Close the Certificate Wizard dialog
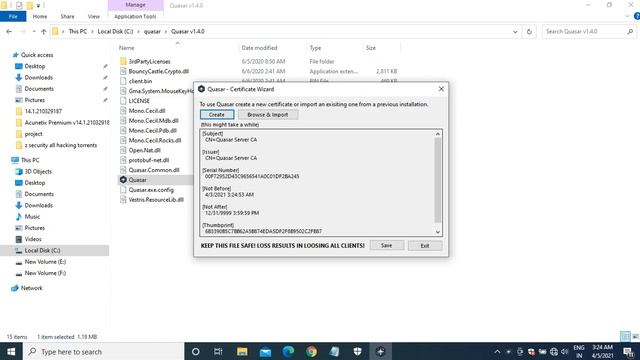This screenshot has width=640, height=360. (441, 89)
